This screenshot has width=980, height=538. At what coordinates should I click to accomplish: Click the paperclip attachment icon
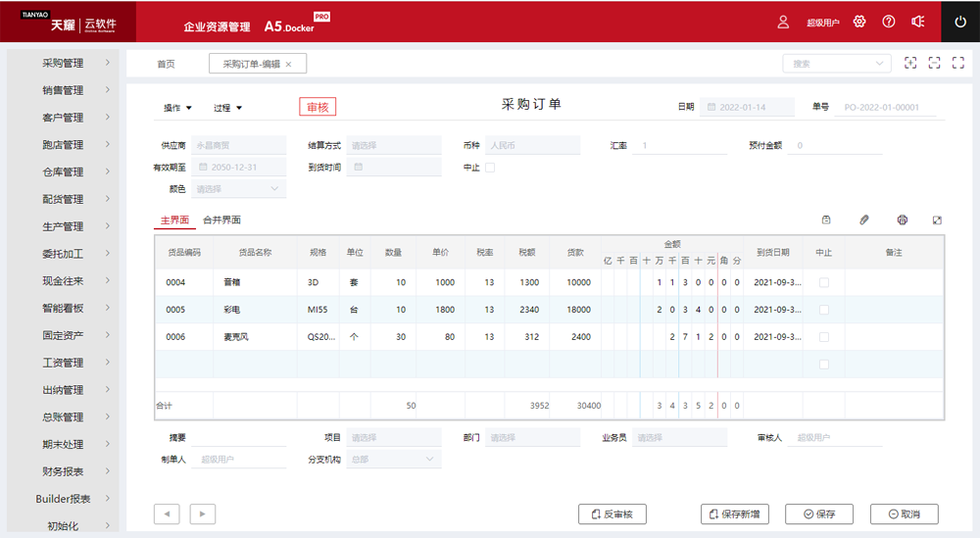864,220
